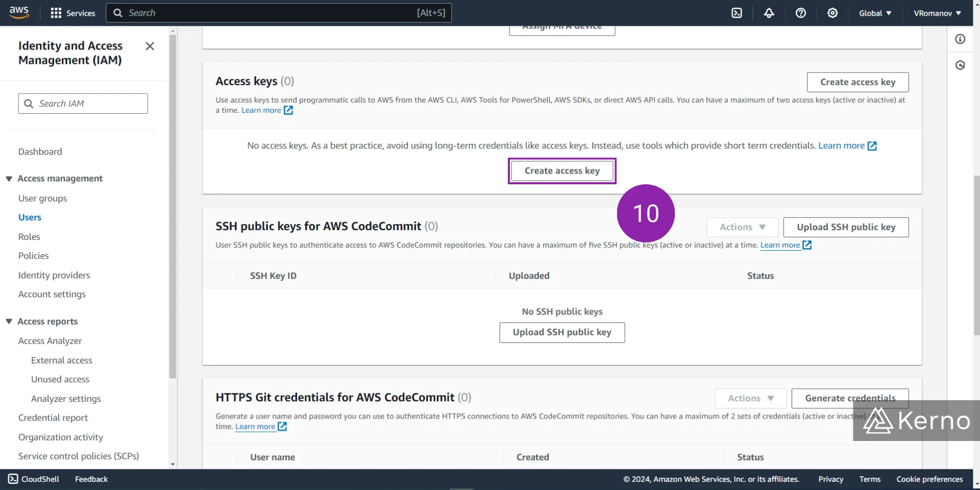The height and width of the screenshot is (490, 980).
Task: Focus the Search IAM field
Action: point(83,104)
